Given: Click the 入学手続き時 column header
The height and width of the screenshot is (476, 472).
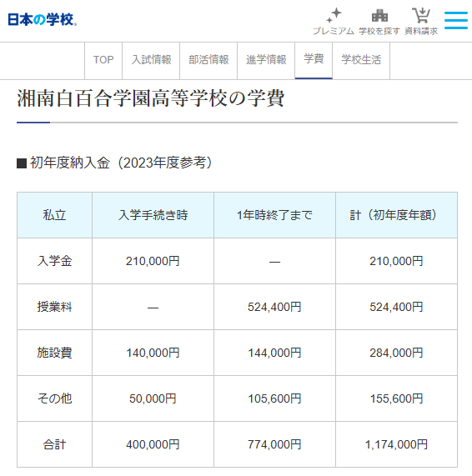Looking at the screenshot, I should pyautogui.click(x=153, y=215).
